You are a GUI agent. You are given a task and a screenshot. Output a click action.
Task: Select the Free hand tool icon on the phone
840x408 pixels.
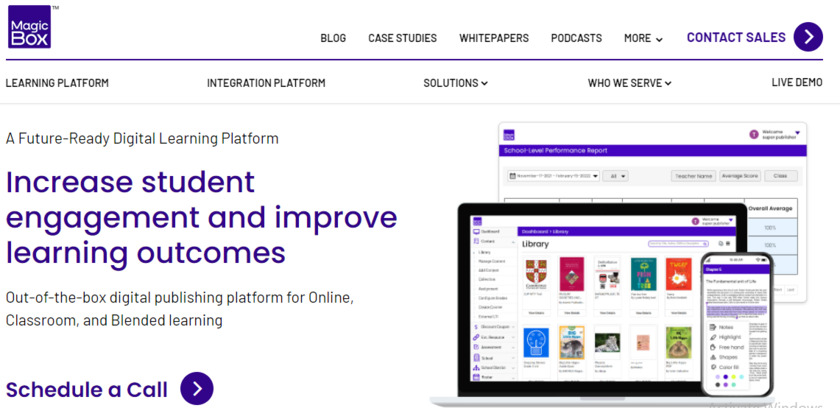713,347
